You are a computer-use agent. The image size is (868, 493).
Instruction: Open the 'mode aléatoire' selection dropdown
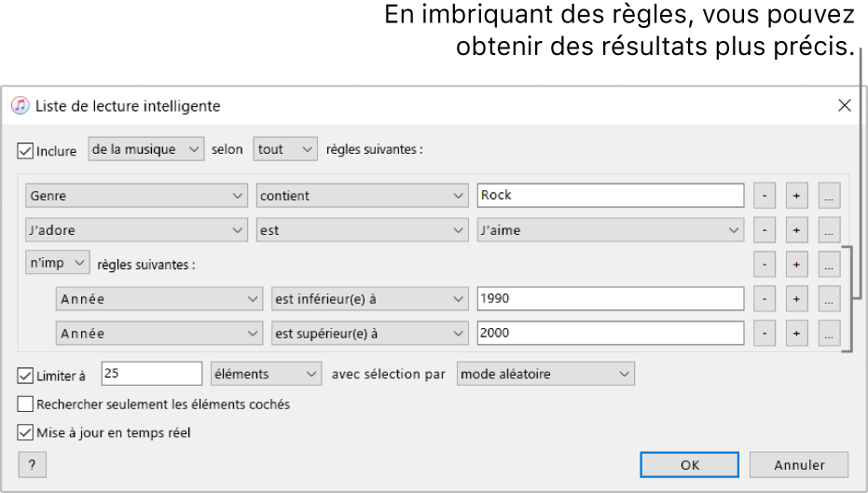545,375
